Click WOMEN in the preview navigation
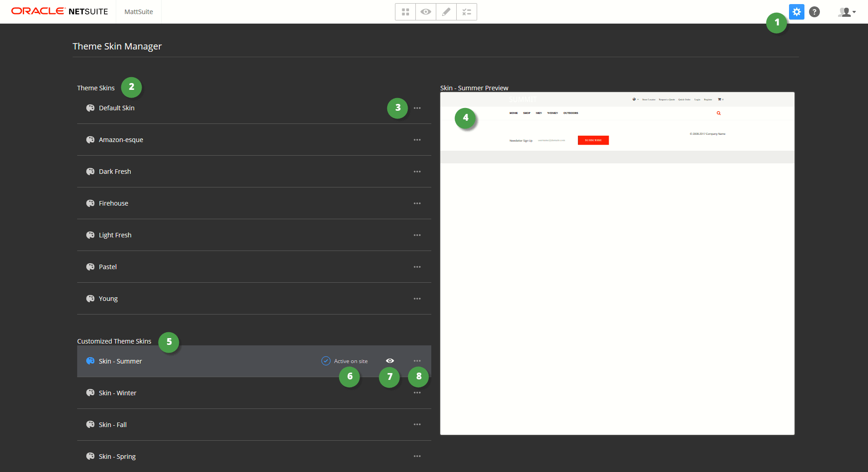 [552, 113]
